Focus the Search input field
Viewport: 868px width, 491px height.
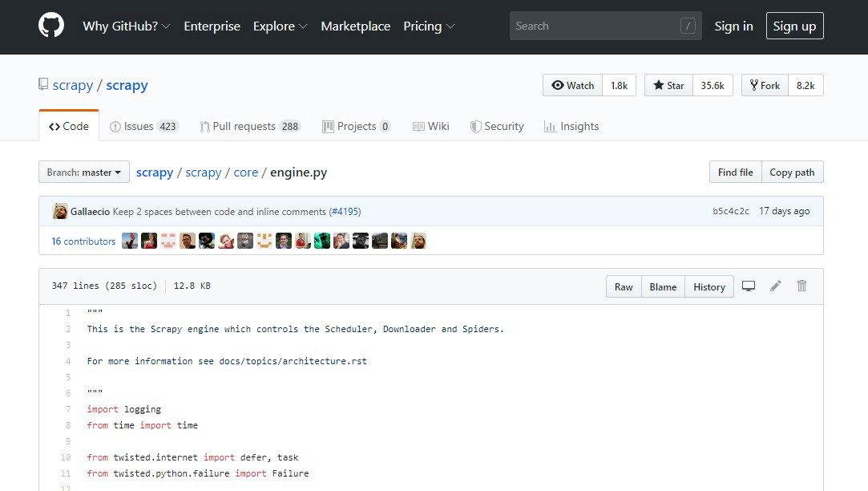pos(606,26)
